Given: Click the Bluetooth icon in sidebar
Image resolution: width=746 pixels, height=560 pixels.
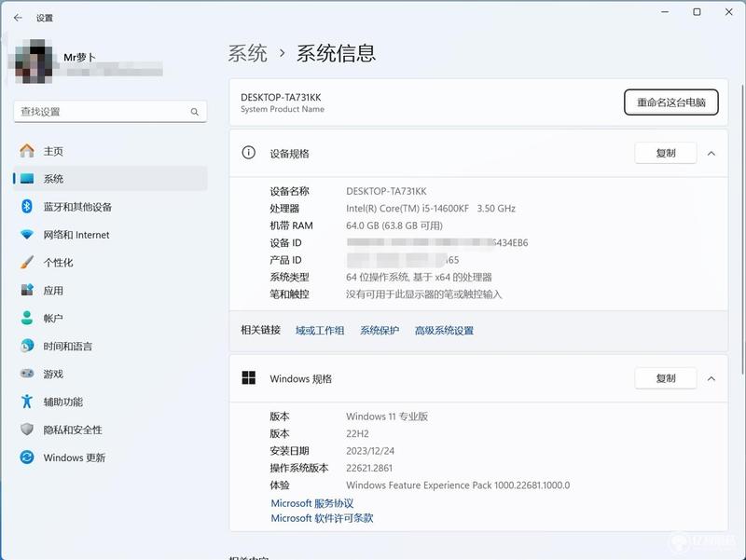Looking at the screenshot, I should coord(27,206).
